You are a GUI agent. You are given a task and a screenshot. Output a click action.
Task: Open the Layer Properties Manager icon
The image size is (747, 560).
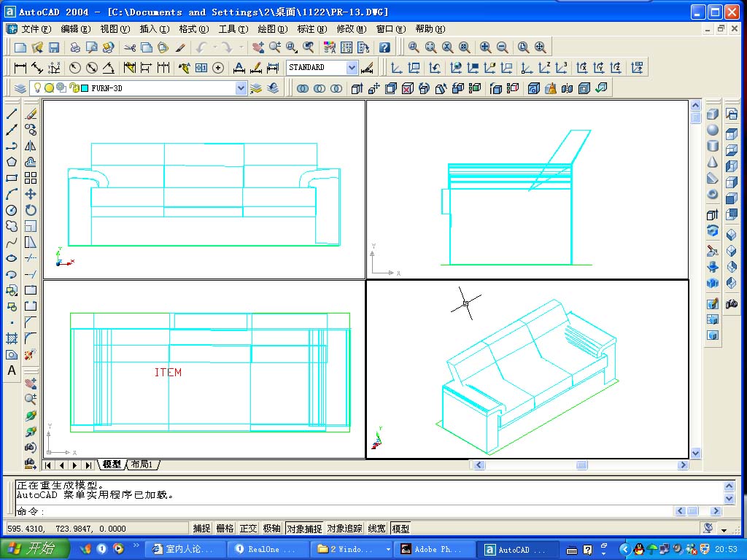[x=20, y=88]
